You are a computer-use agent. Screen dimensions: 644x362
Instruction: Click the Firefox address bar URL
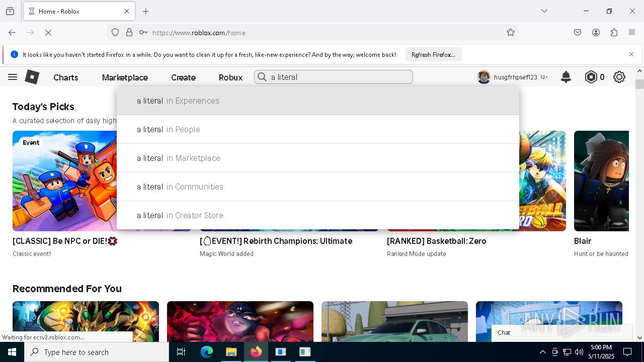(x=199, y=33)
